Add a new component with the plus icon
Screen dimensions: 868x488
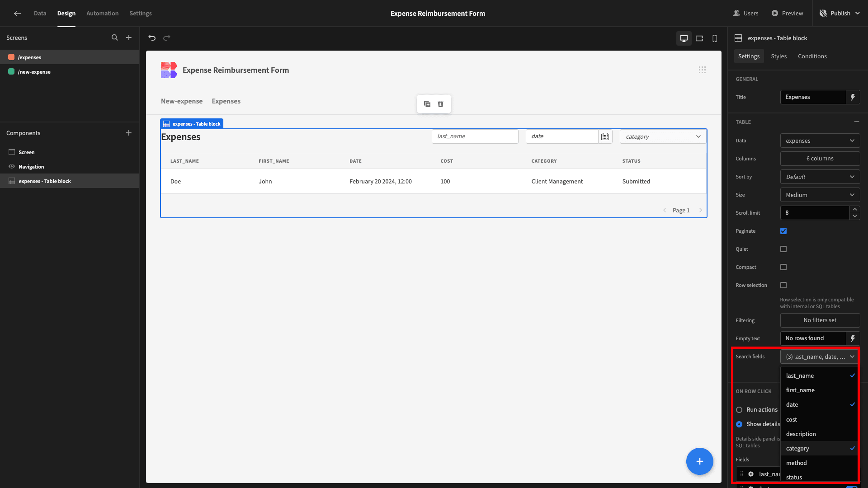[129, 133]
